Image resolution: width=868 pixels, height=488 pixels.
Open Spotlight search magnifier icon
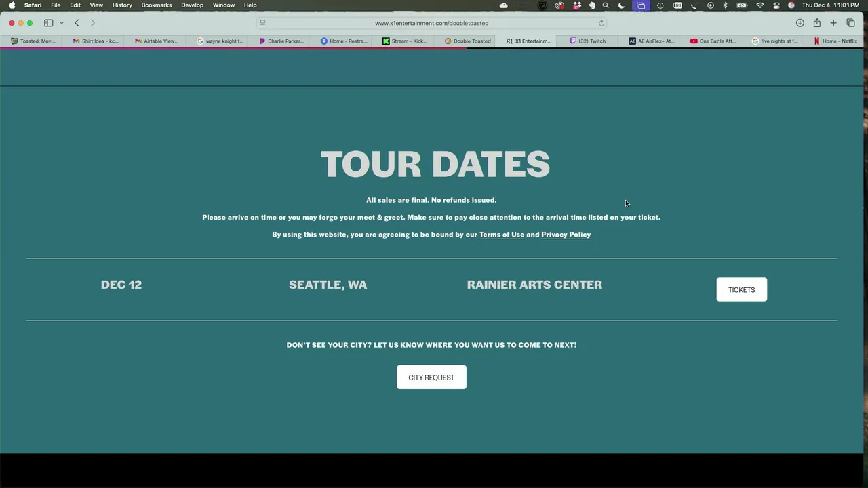[606, 5]
